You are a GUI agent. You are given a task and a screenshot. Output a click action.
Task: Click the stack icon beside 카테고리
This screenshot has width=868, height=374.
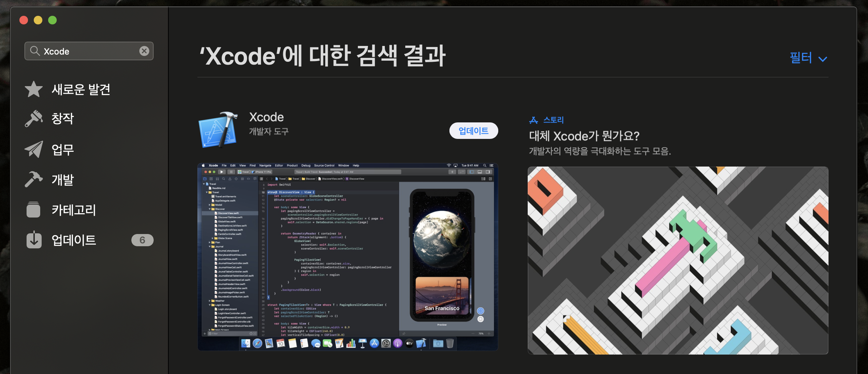tap(34, 210)
